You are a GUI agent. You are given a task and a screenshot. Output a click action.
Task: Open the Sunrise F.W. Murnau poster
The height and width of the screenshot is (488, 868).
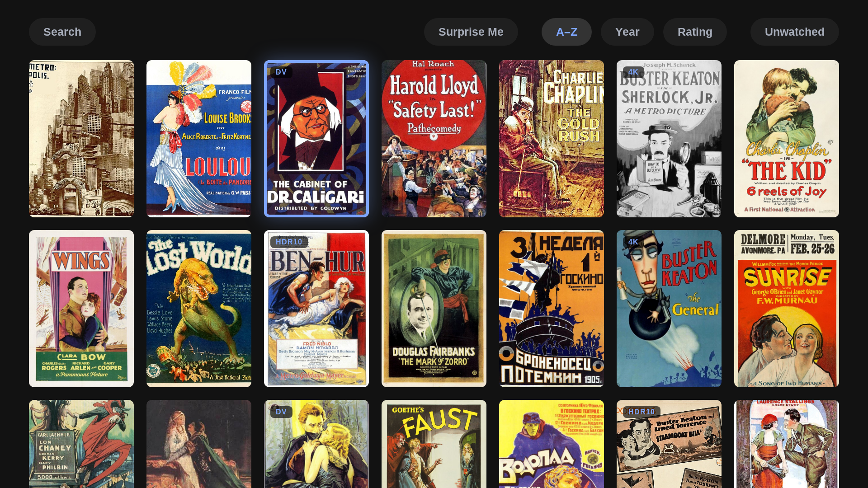click(787, 309)
